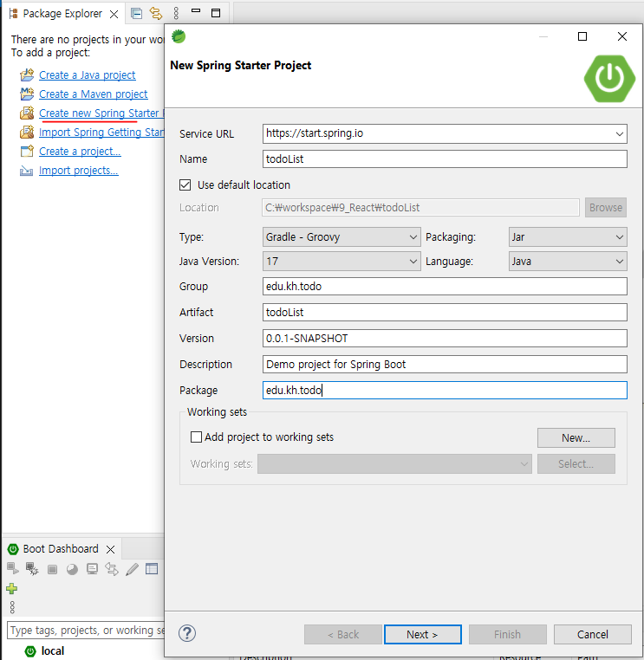Click the open browser globe icon in Boot Dashboard
Screen dimensions: 644x660
pyautogui.click(x=72, y=570)
